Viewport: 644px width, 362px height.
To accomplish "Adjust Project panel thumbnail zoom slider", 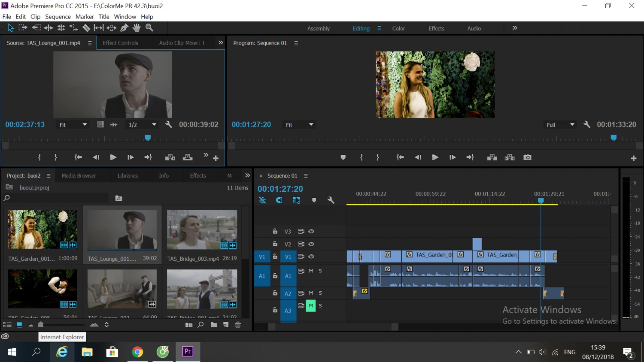I will pyautogui.click(x=41, y=325).
